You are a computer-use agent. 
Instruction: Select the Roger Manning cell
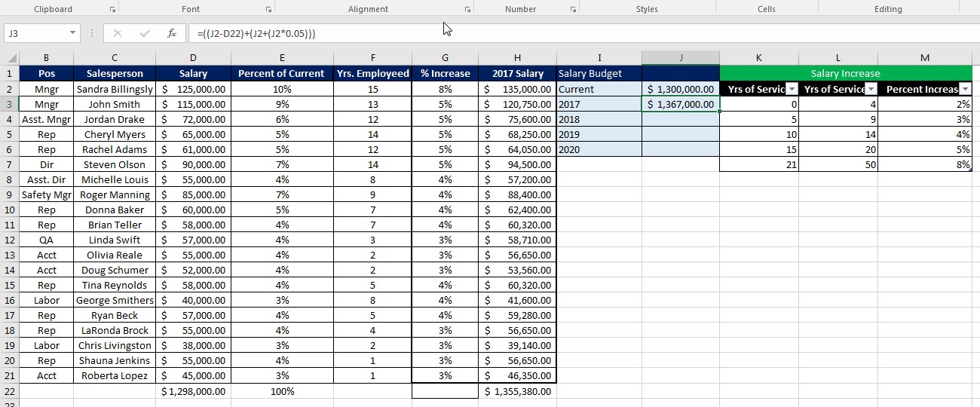coord(115,194)
